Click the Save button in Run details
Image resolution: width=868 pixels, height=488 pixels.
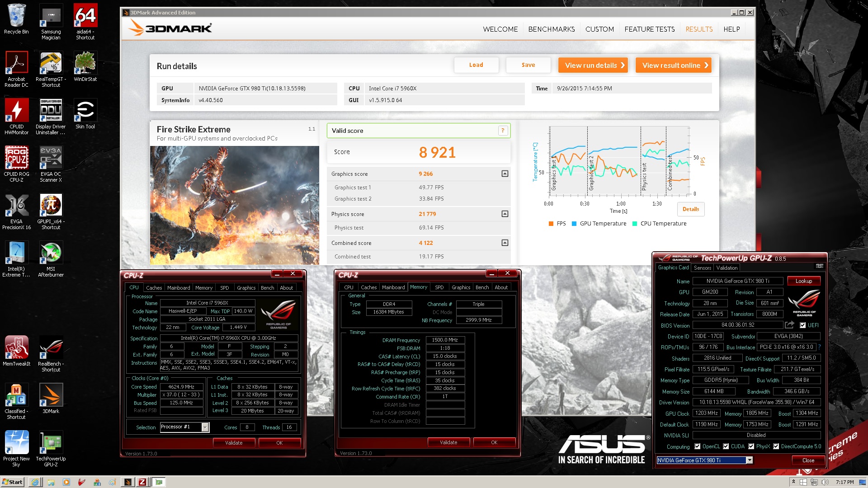coord(528,65)
